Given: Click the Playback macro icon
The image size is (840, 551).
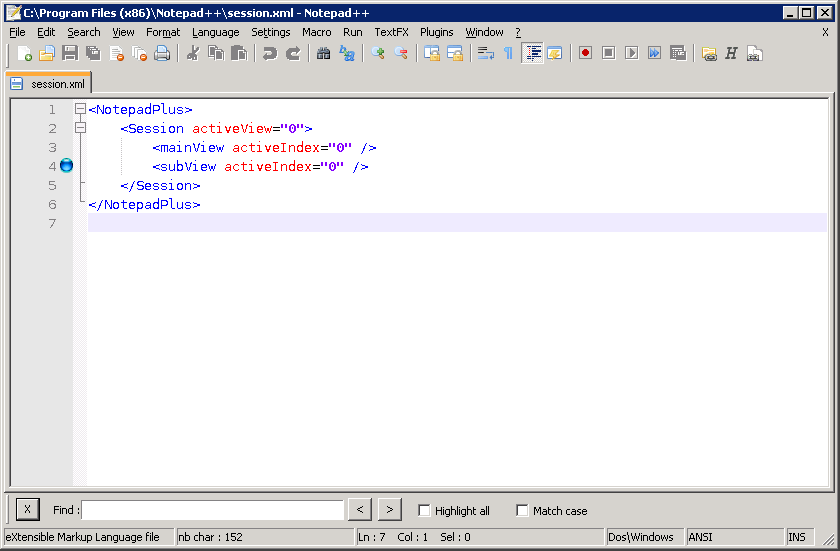Looking at the screenshot, I should tap(631, 54).
